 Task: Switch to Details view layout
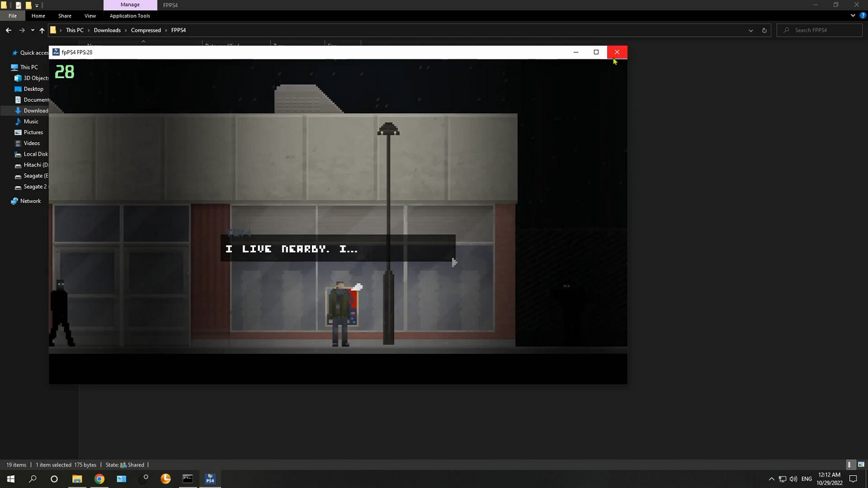click(849, 465)
